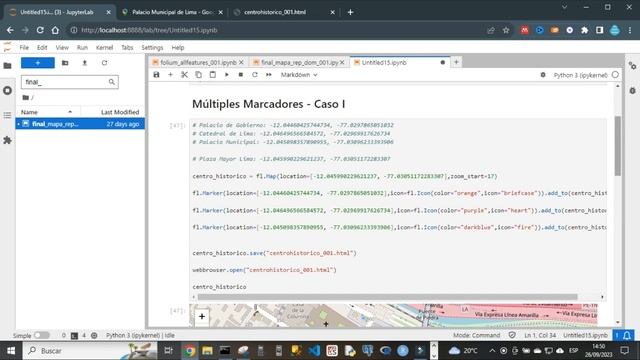Open property inspector on right sidebar
Screen dimensions: 640x360
click(632, 65)
